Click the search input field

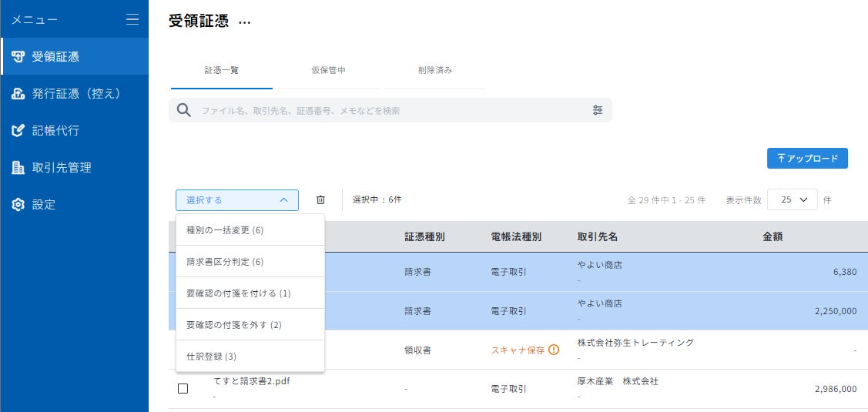pos(385,110)
